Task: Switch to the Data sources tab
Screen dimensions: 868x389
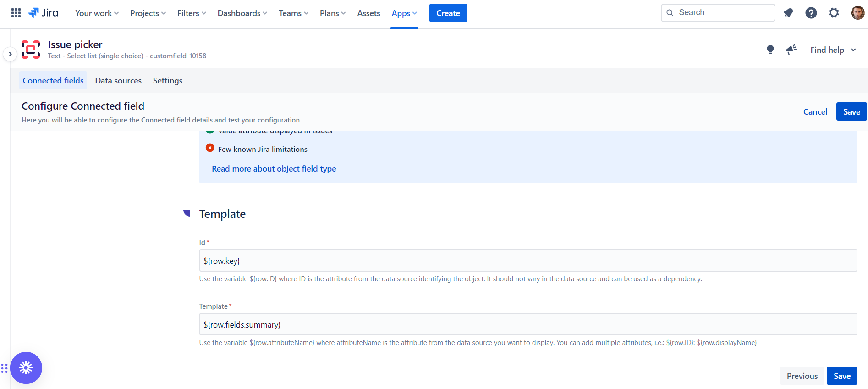Action: [118, 81]
